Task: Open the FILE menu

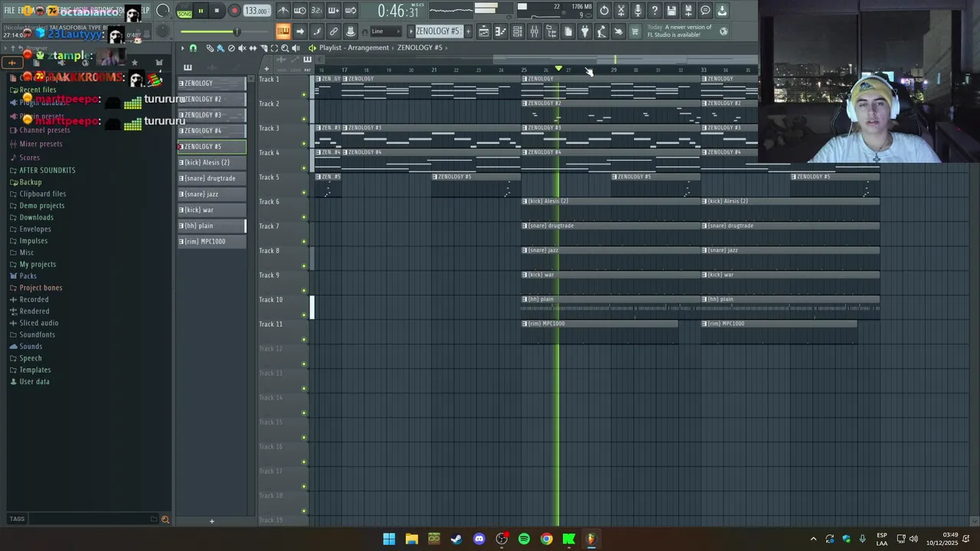Action: click(x=9, y=11)
